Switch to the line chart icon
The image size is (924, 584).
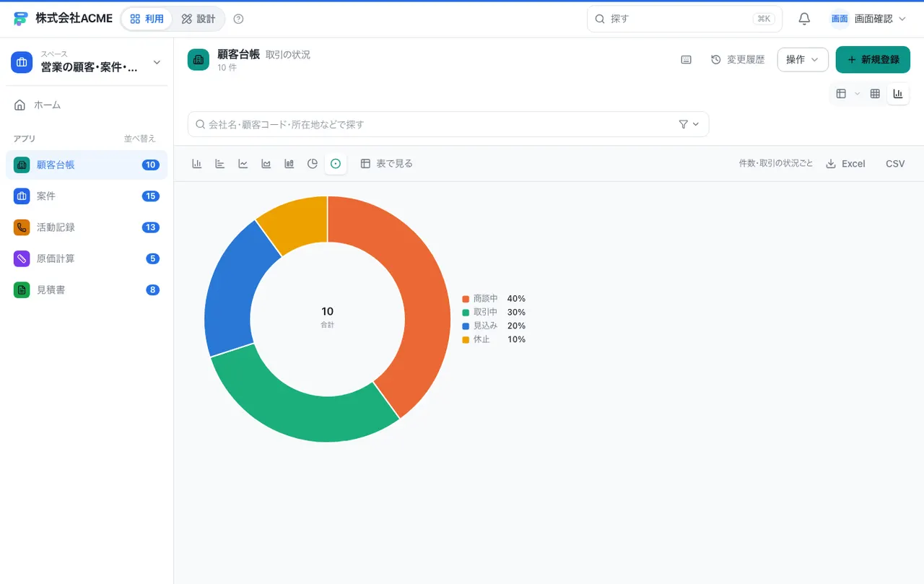coord(243,164)
